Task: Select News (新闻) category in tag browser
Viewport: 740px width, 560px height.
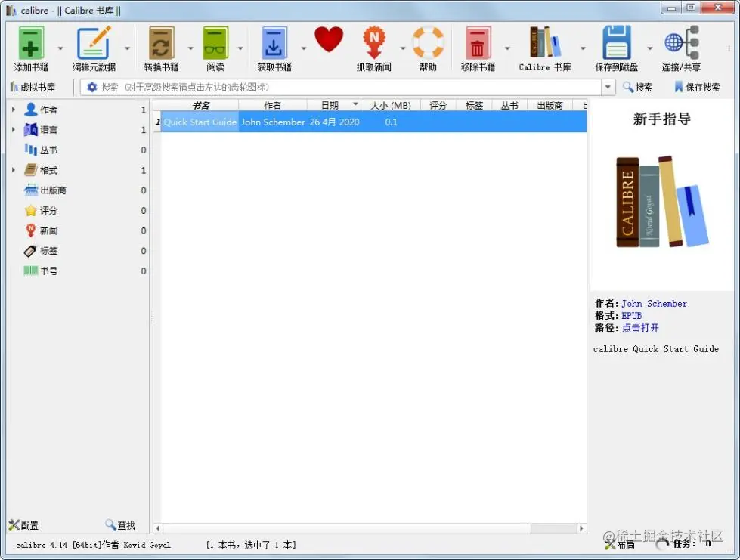Action: pyautogui.click(x=48, y=230)
